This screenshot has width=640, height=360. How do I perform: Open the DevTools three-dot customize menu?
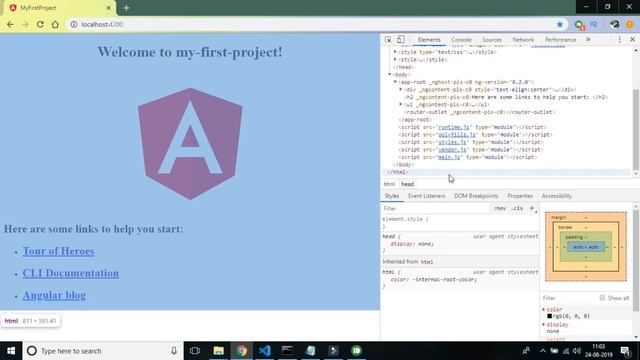point(619,40)
